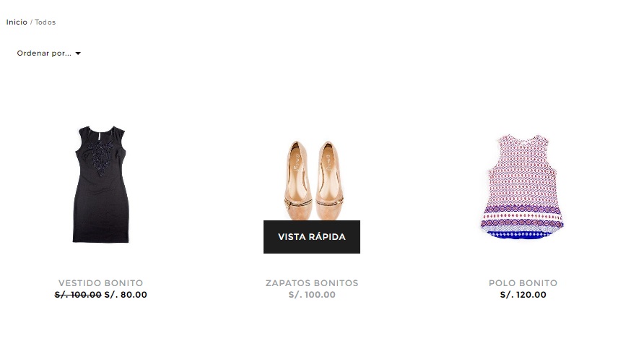The image size is (644, 341).
Task: Click the blue hem of the polo
Action: coord(521,235)
